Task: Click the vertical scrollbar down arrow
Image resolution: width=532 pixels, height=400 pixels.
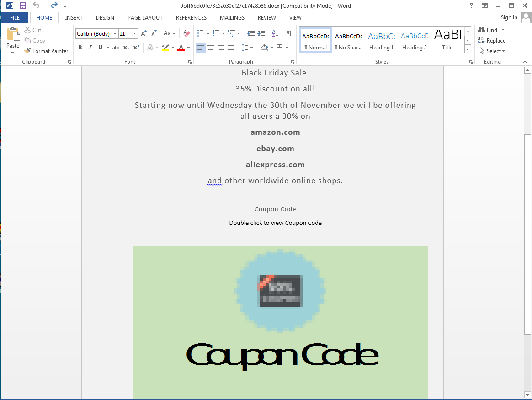Action: click(x=527, y=395)
